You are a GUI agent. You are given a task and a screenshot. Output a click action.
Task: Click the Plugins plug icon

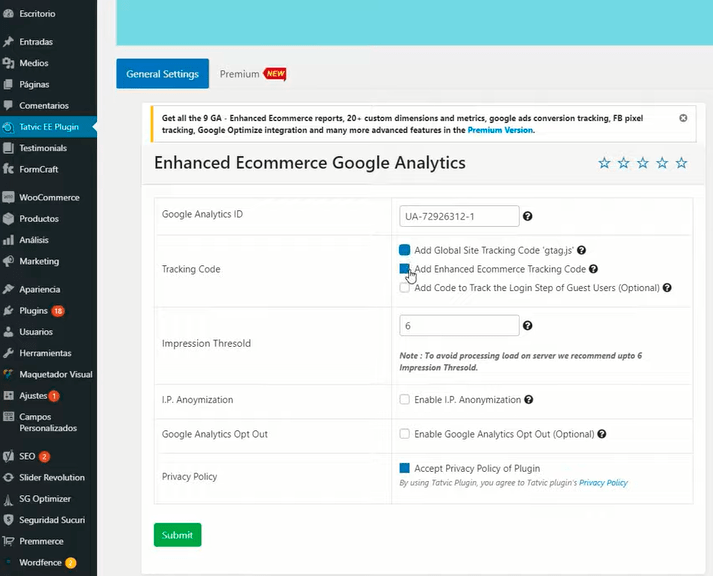click(x=8, y=311)
